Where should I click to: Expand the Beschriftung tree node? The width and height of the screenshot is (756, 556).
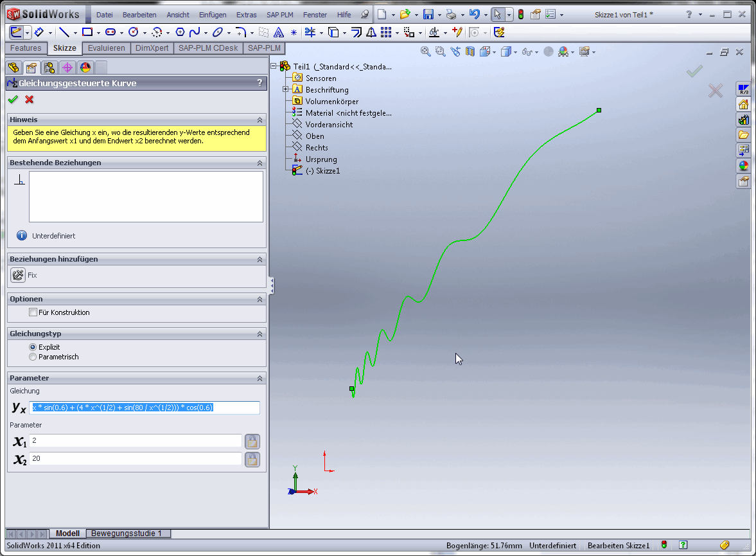pyautogui.click(x=285, y=89)
